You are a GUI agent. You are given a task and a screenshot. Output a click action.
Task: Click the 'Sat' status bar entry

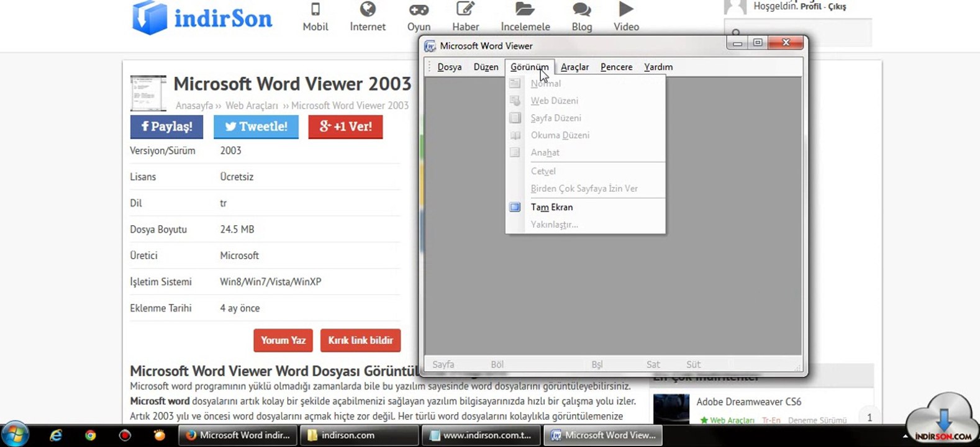coord(653,364)
